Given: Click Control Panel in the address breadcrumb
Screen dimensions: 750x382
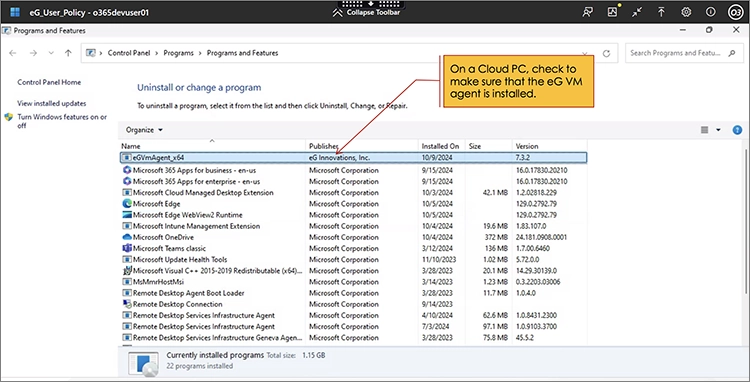Looking at the screenshot, I should click(x=129, y=53).
